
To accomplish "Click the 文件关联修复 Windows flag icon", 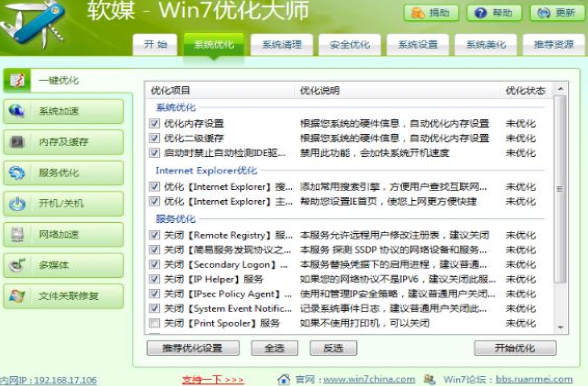I will click(17, 296).
